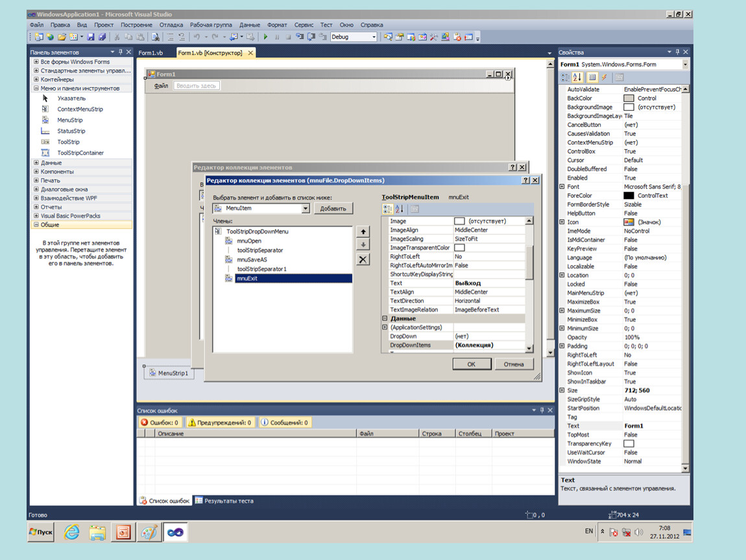Click the Пуск start button
The image size is (746, 560).
point(41,532)
